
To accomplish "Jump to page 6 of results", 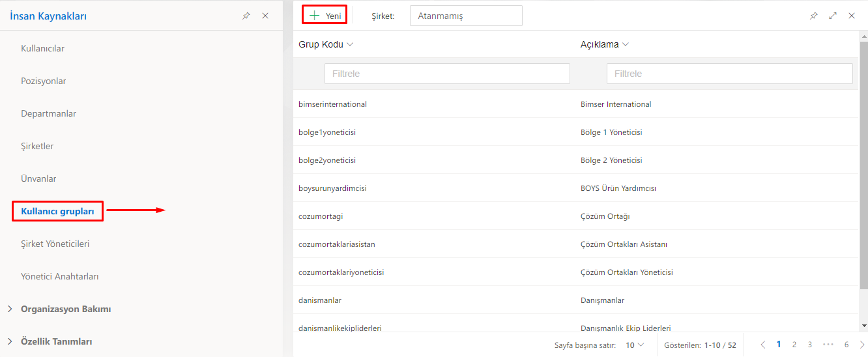I will point(846,345).
